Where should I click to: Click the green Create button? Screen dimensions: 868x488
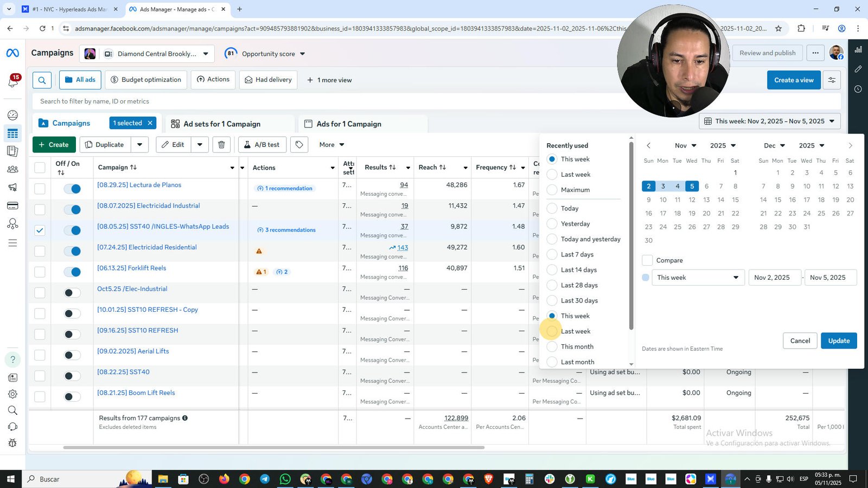pyautogui.click(x=54, y=145)
